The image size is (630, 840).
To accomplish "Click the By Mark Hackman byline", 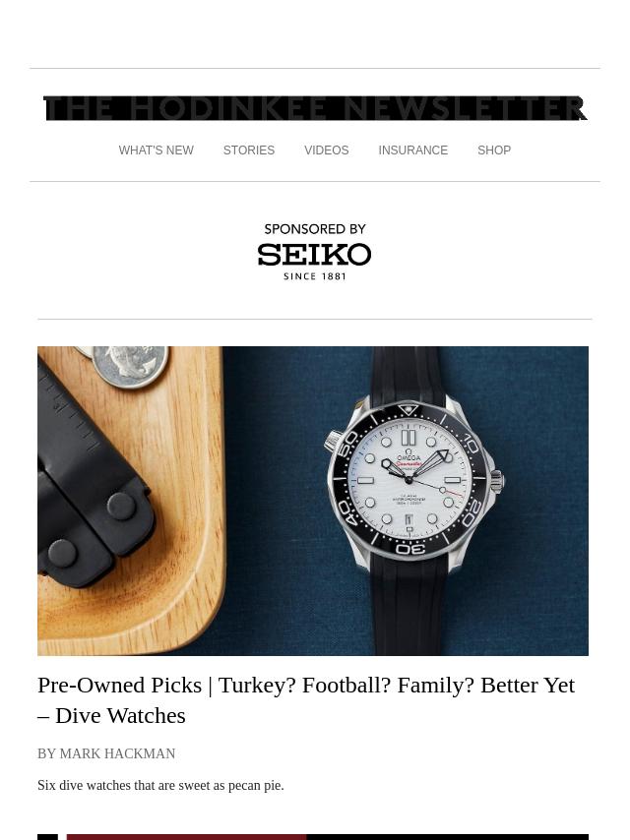I will [x=106, y=753].
